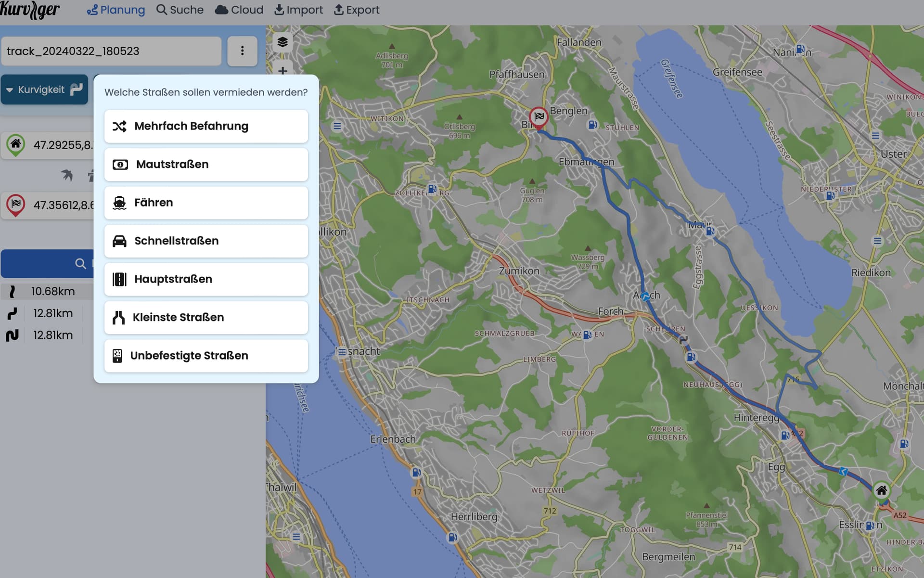Expand the Kurvigkeit dropdown

tap(44, 90)
